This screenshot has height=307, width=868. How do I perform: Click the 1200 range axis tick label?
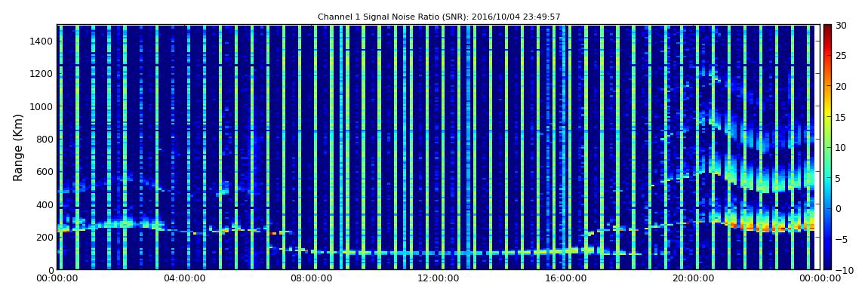pyautogui.click(x=42, y=74)
